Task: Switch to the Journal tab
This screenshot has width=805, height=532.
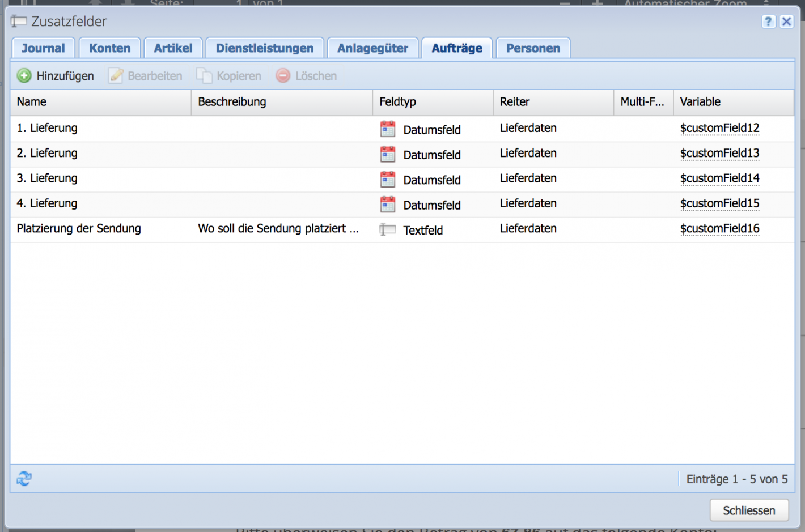Action: click(x=43, y=48)
